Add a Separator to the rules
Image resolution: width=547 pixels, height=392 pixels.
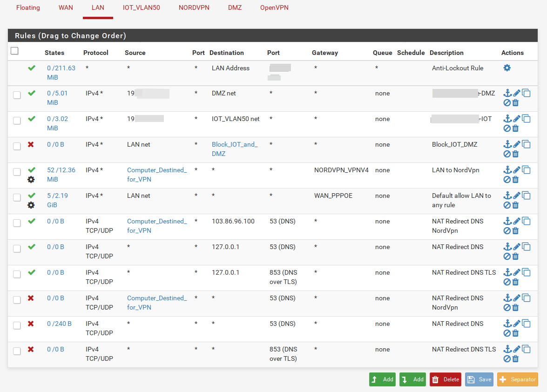(x=517, y=379)
